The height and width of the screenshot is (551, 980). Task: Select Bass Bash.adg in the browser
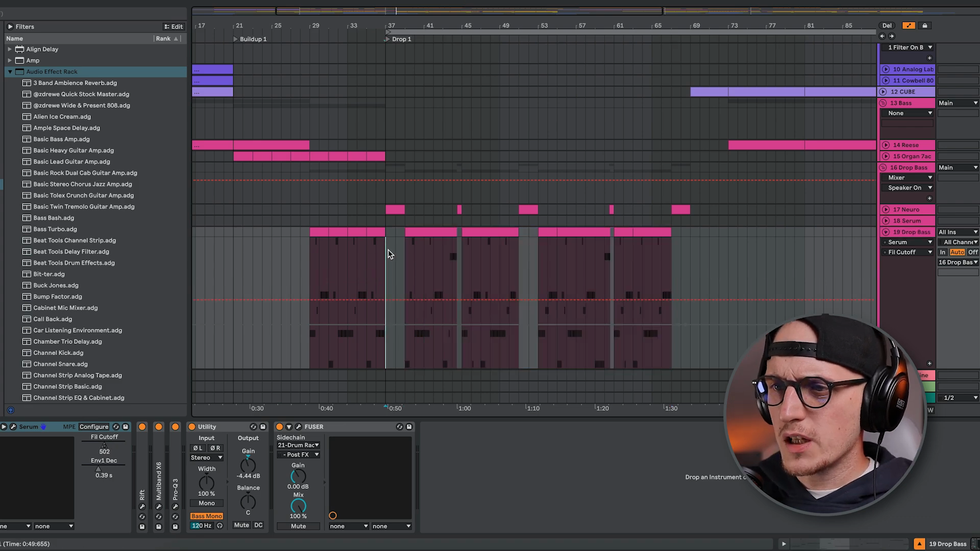tap(54, 218)
